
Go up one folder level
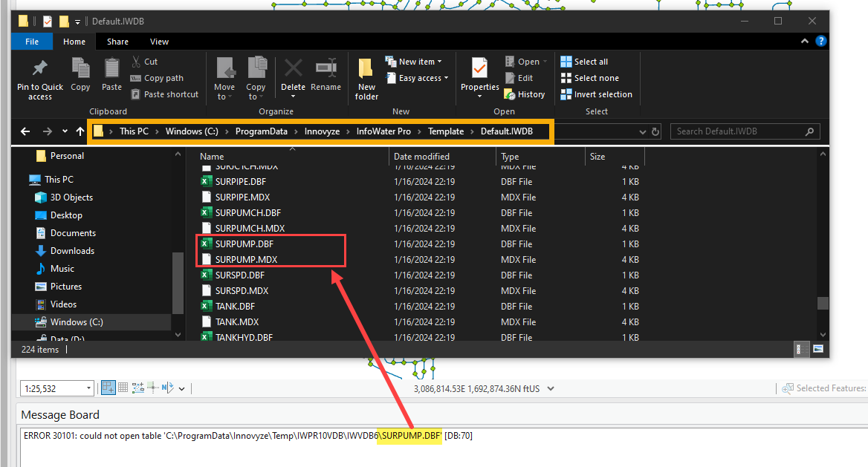(x=80, y=131)
